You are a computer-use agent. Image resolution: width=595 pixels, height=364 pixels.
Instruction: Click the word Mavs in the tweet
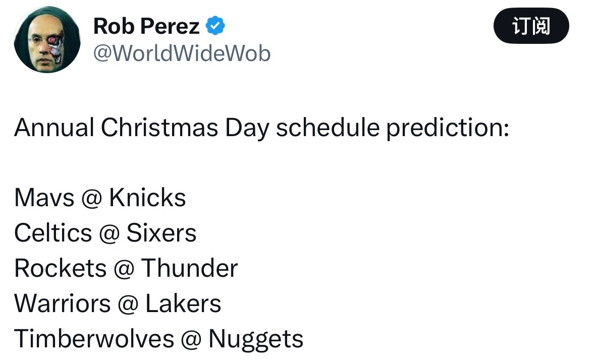coord(44,198)
